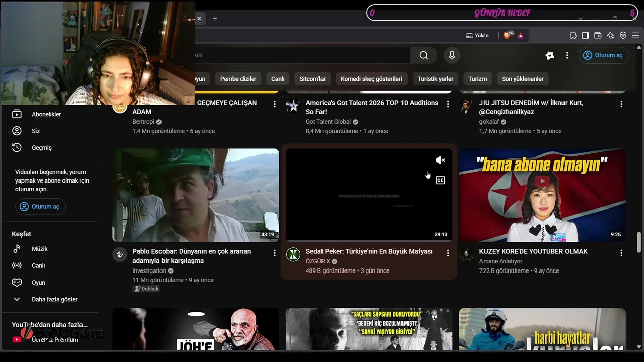The width and height of the screenshot is (644, 362).
Task: Start voice search with the microphone icon
Action: (452, 55)
